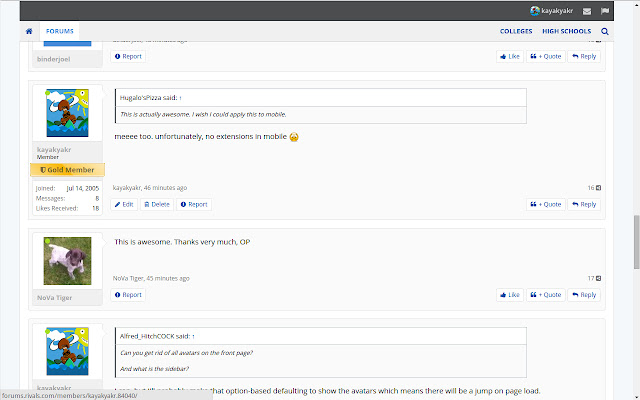Click NoVa Tiger dog avatar
Viewport: 640px width, 400px height.
coord(67,261)
